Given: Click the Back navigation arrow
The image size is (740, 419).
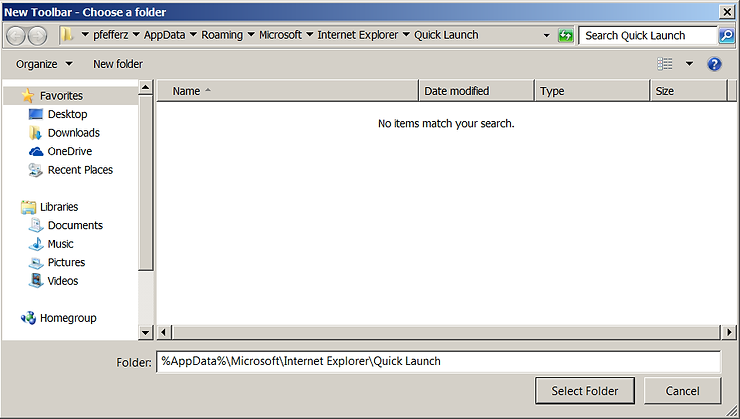Looking at the screenshot, I should [x=16, y=35].
